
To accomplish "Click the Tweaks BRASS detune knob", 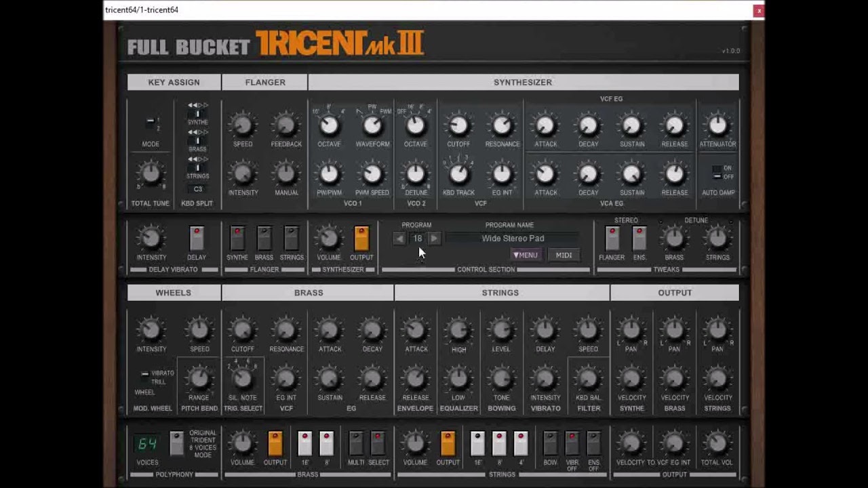I will pos(673,238).
